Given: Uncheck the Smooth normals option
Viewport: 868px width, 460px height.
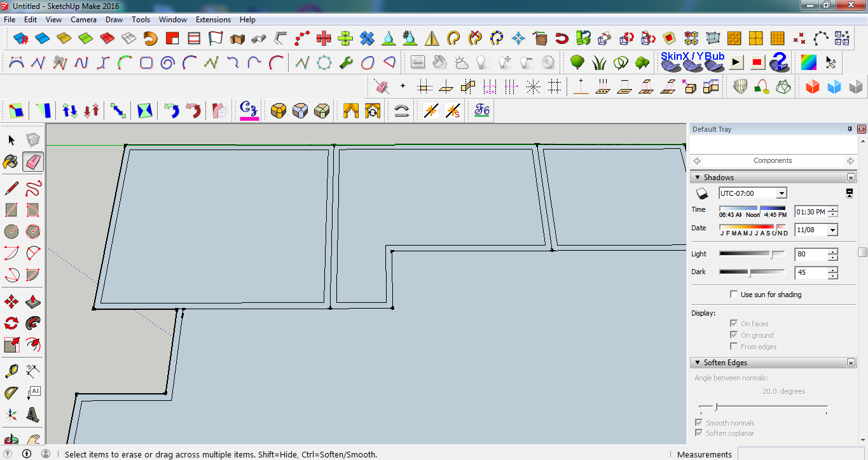Looking at the screenshot, I should [x=698, y=422].
